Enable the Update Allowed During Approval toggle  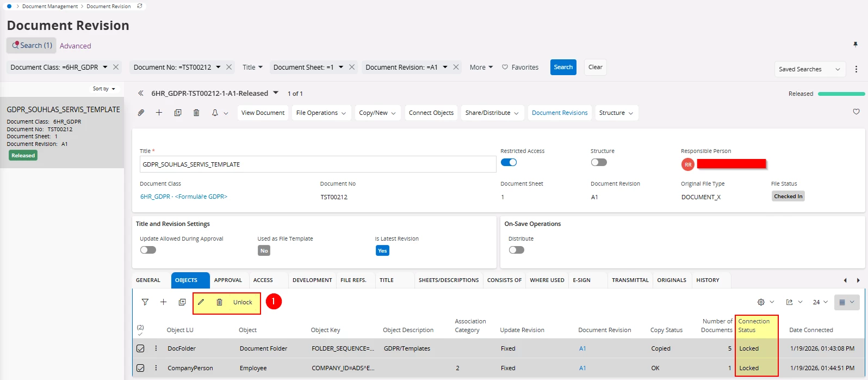pyautogui.click(x=148, y=250)
